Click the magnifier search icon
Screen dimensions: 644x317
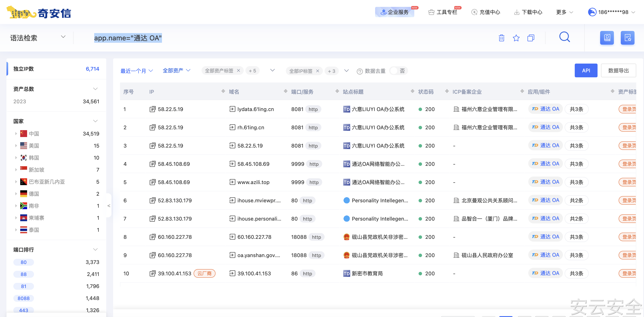pos(564,37)
